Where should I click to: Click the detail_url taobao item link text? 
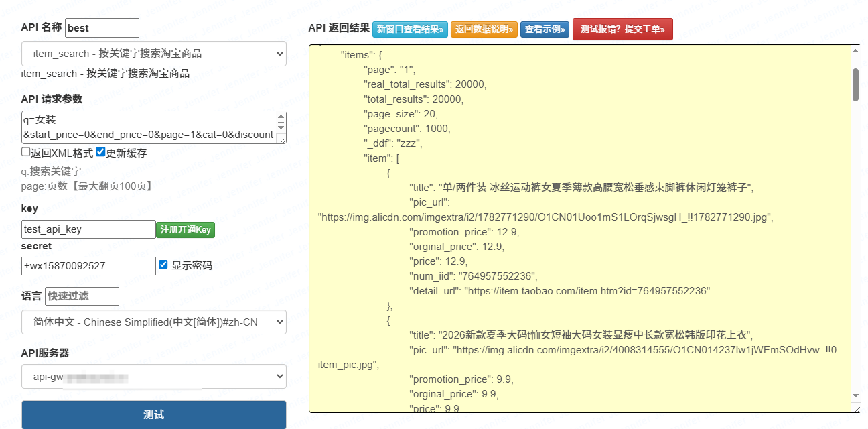tap(559, 291)
